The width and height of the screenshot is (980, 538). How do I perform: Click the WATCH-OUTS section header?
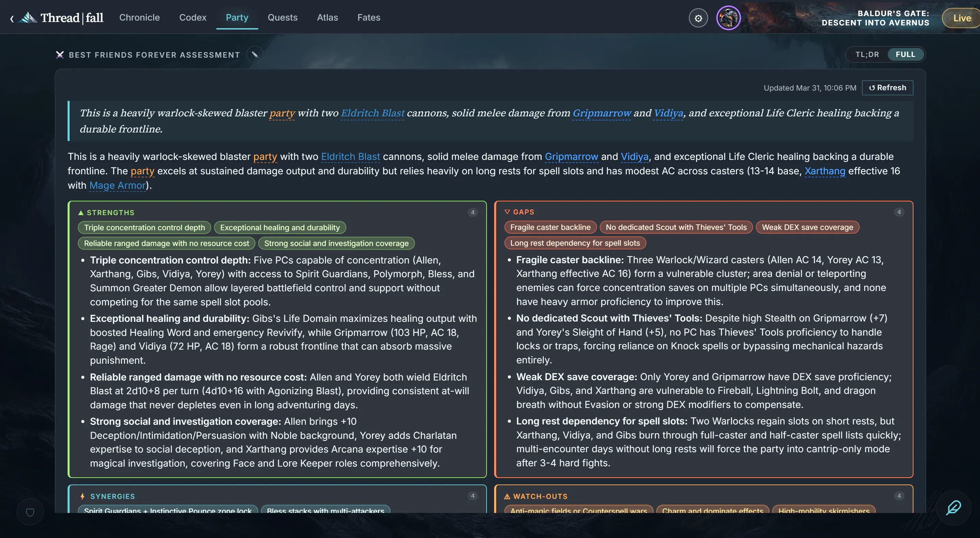tap(540, 496)
